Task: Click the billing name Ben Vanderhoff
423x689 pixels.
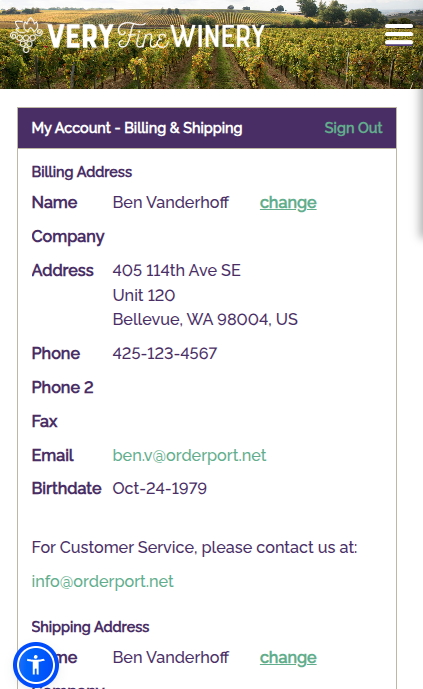Action: [x=170, y=203]
